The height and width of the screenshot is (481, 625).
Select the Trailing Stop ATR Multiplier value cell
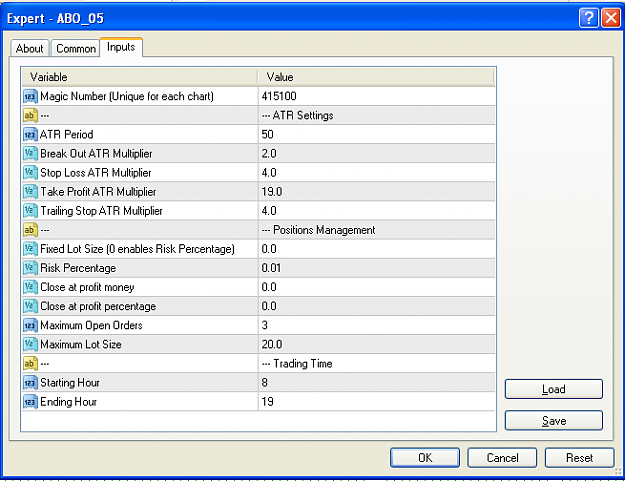point(377,211)
